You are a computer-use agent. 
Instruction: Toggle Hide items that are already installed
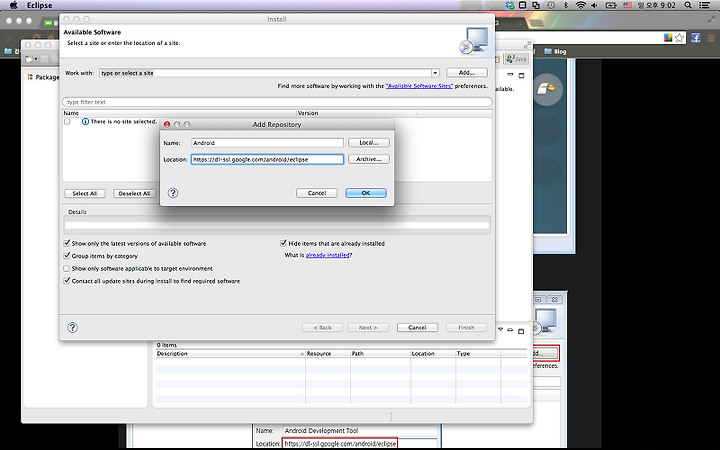point(283,243)
